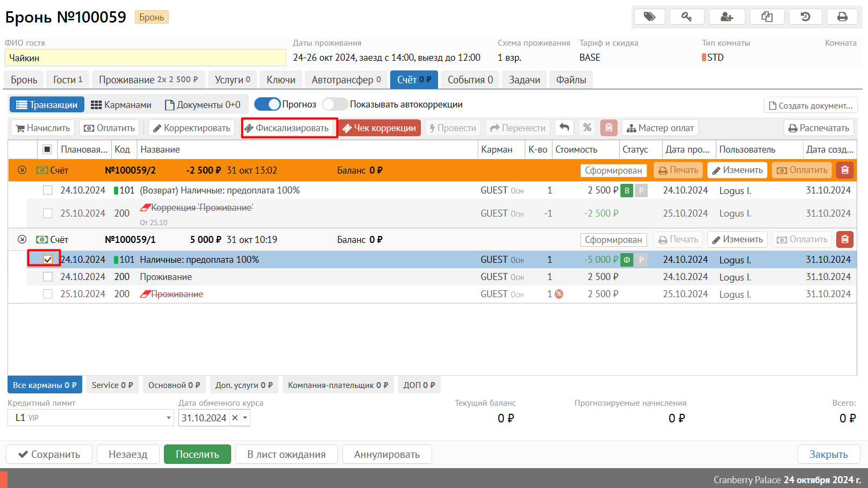The height and width of the screenshot is (488, 868).
Task: Click the Название column header
Action: 307,149
